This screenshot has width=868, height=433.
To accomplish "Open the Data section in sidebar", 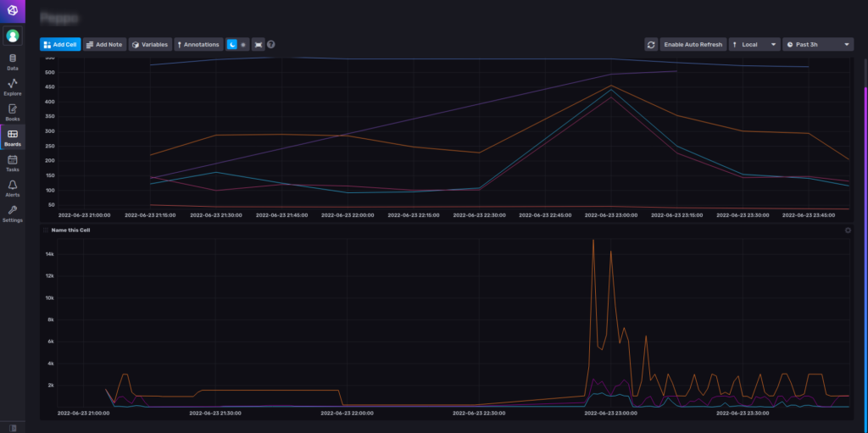I will pyautogui.click(x=12, y=62).
